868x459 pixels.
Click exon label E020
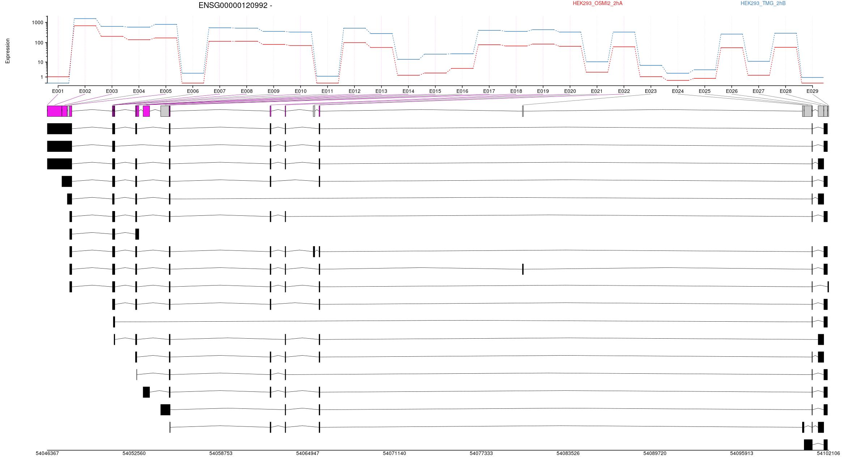click(x=570, y=91)
